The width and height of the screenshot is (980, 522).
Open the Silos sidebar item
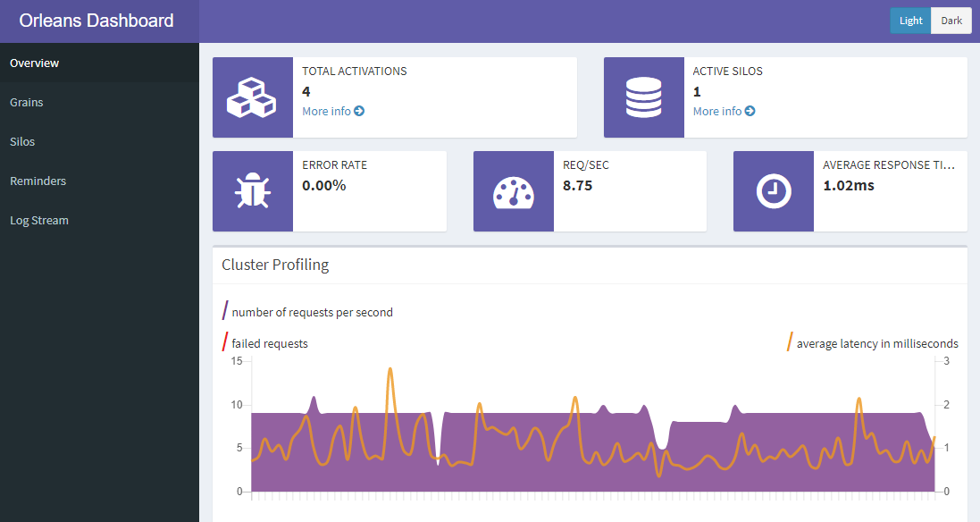point(22,142)
